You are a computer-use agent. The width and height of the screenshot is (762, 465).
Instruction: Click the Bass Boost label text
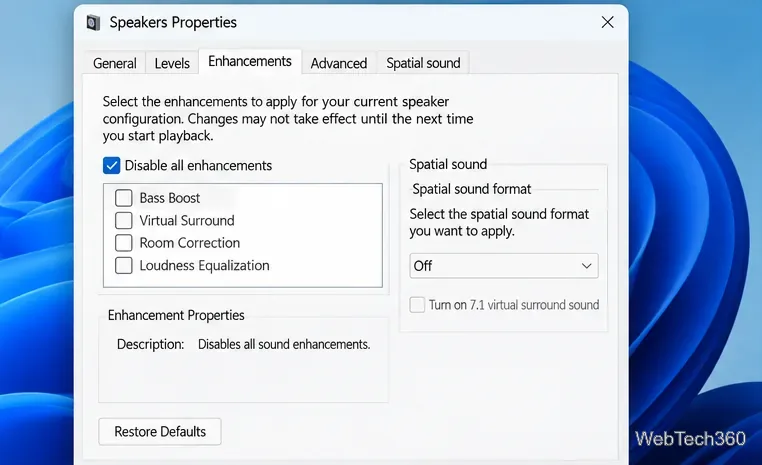(170, 198)
